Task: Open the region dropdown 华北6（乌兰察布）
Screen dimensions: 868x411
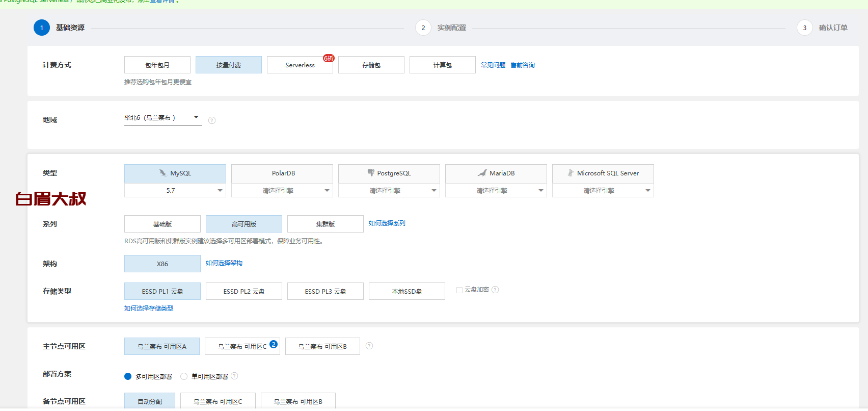Action: click(x=163, y=118)
